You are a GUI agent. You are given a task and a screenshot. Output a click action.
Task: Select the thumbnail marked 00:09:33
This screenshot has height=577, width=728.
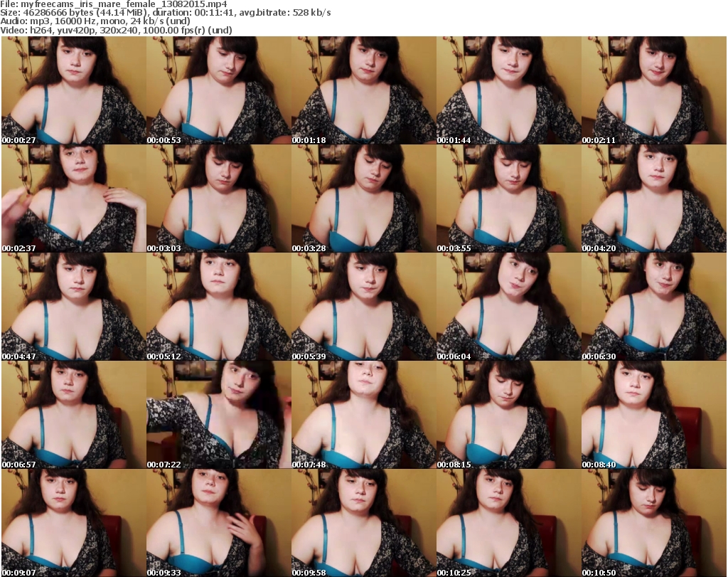click(219, 523)
